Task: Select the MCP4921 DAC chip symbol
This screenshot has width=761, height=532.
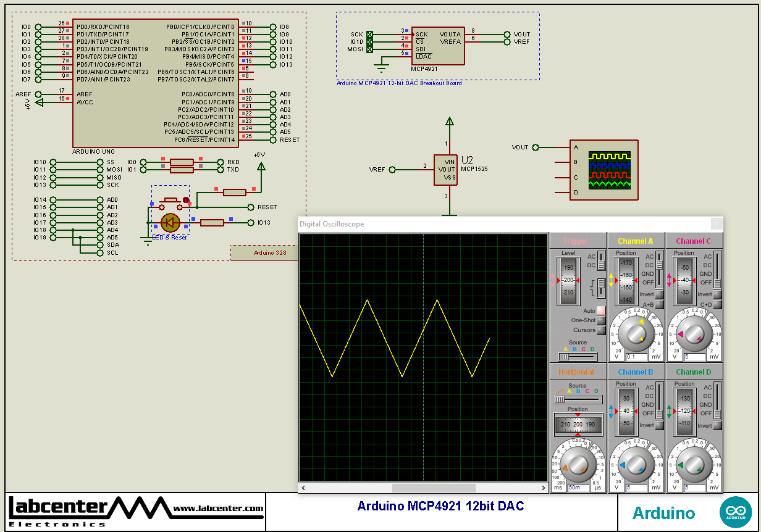Action: coord(439,46)
